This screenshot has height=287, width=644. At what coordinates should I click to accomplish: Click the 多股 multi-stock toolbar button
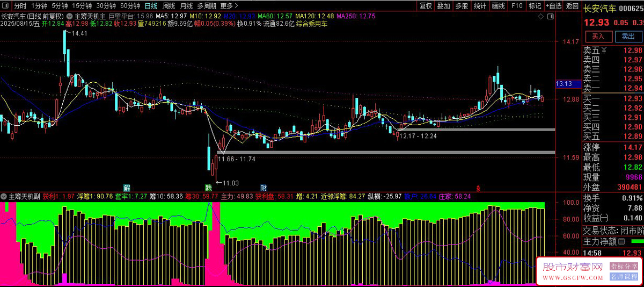[461, 6]
